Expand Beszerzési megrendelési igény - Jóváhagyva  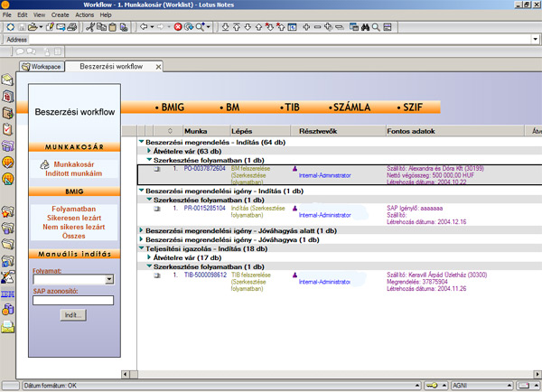[141, 239]
